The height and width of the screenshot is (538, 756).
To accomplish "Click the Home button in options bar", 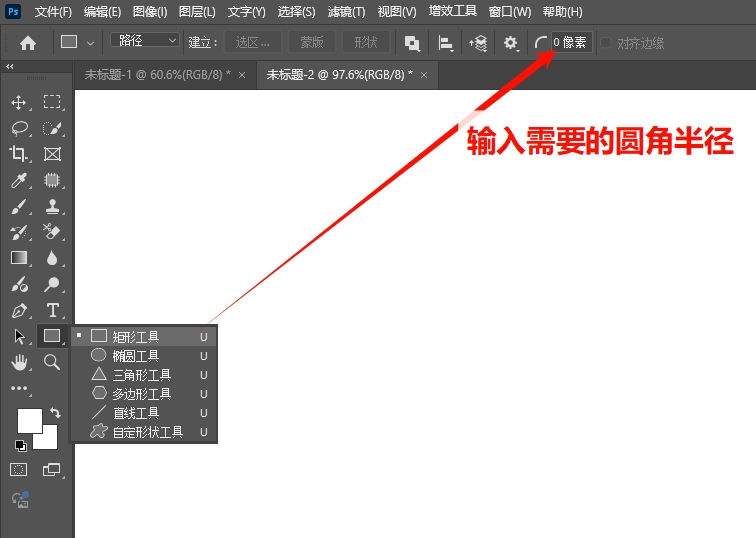I will [x=28, y=43].
